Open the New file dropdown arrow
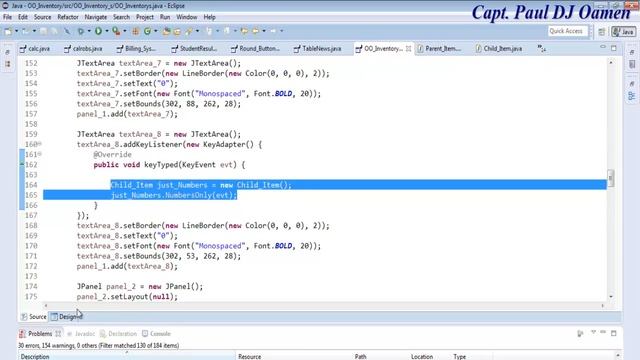640x360 pixels. (x=16, y=31)
